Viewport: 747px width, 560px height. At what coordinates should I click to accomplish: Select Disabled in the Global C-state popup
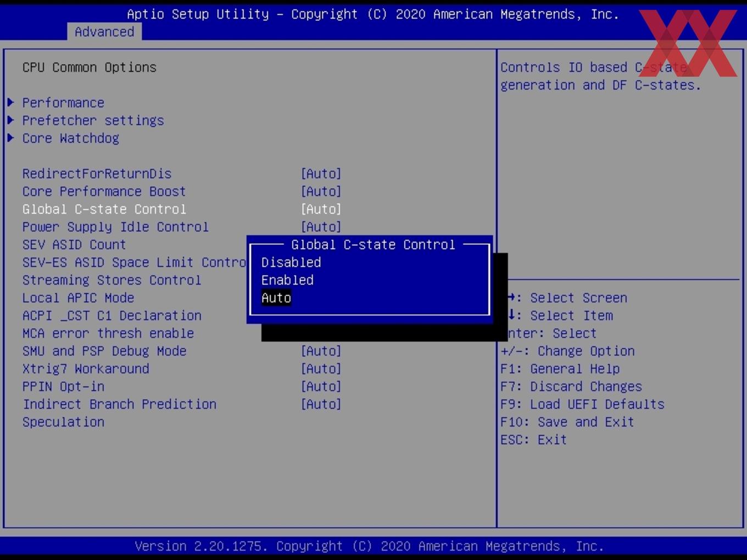(x=291, y=262)
